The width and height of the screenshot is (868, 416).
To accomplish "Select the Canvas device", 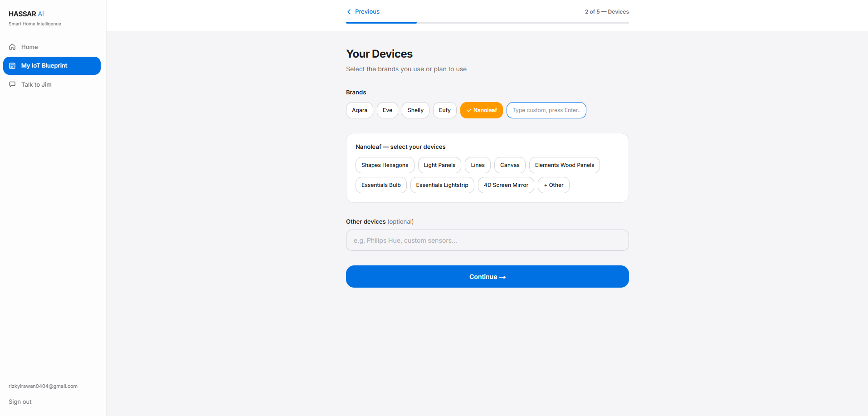I will coord(510,165).
